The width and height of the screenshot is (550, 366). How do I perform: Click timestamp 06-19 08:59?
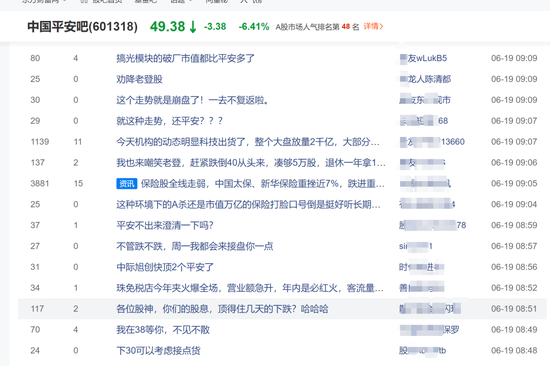click(514, 225)
